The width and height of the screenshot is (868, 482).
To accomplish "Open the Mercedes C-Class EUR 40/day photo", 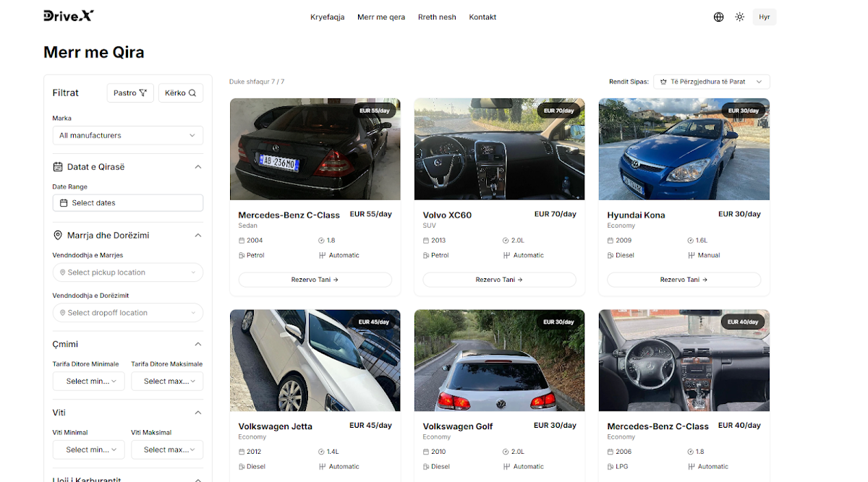I will point(684,361).
